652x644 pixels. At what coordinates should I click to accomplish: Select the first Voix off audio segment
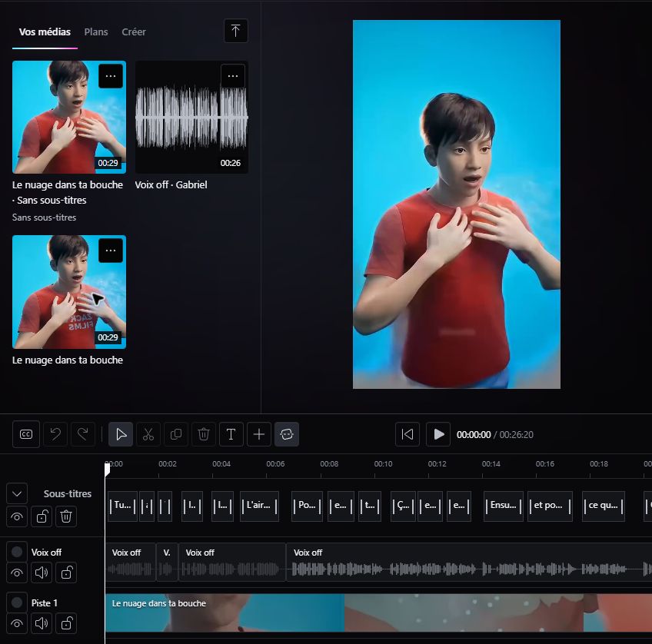point(131,562)
